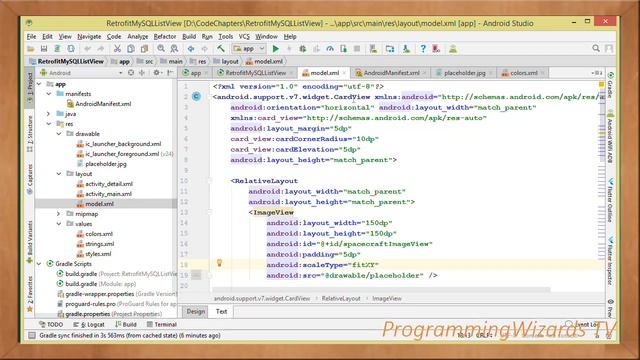Collapse the Gradle Scripts node

[x=39, y=264]
